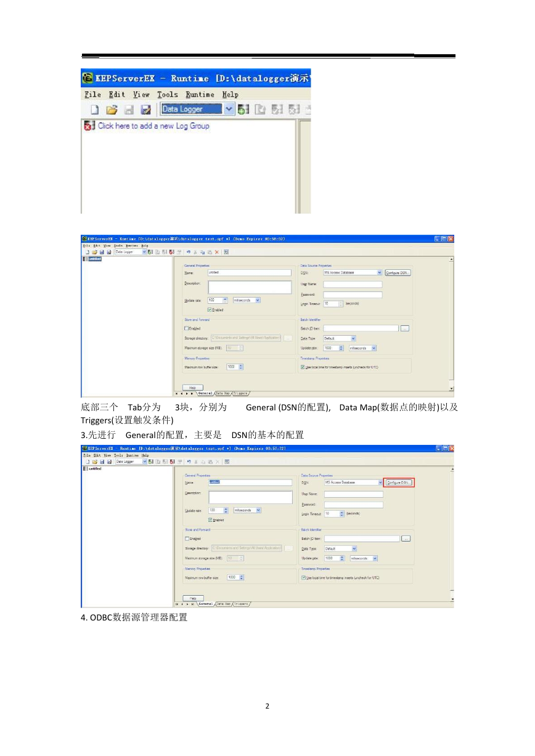
Task: Click the highlighted Name field in the bottom screenshot
Action: pos(250,482)
